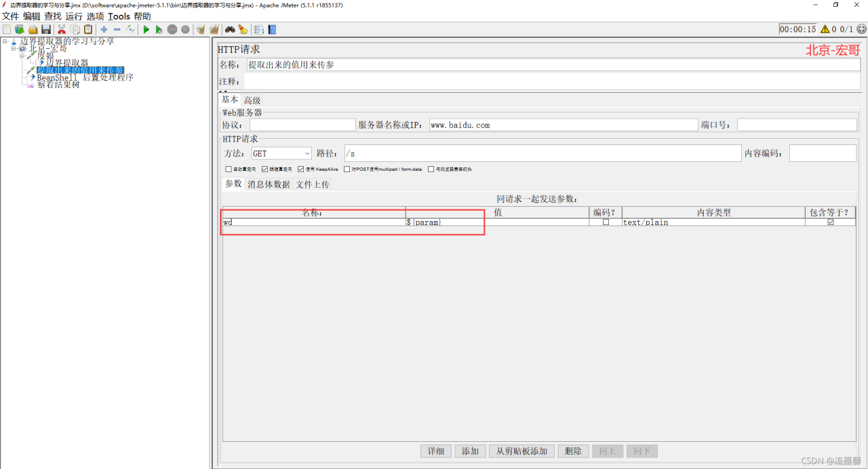Select the 参数 tab
Viewport: 868px width, 469px height.
click(233, 184)
